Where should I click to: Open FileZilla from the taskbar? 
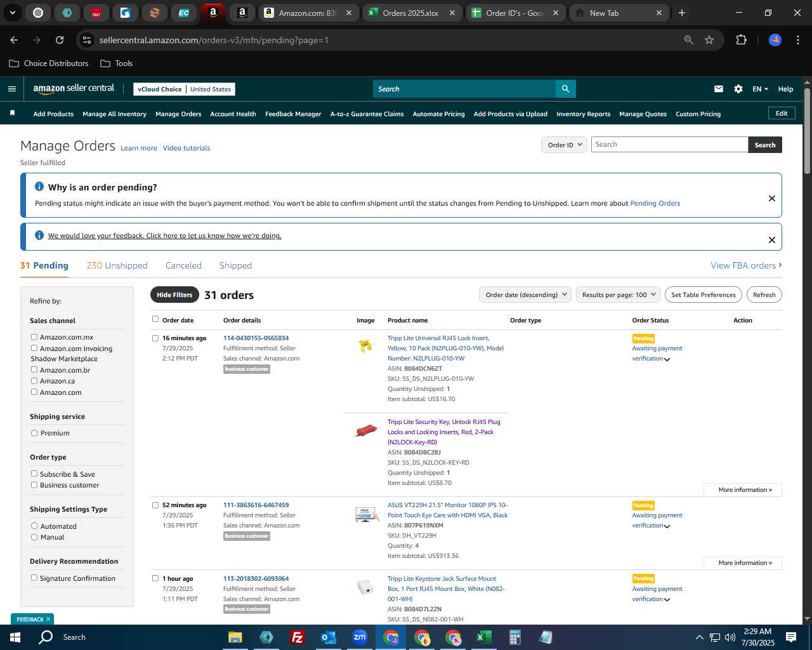(298, 637)
